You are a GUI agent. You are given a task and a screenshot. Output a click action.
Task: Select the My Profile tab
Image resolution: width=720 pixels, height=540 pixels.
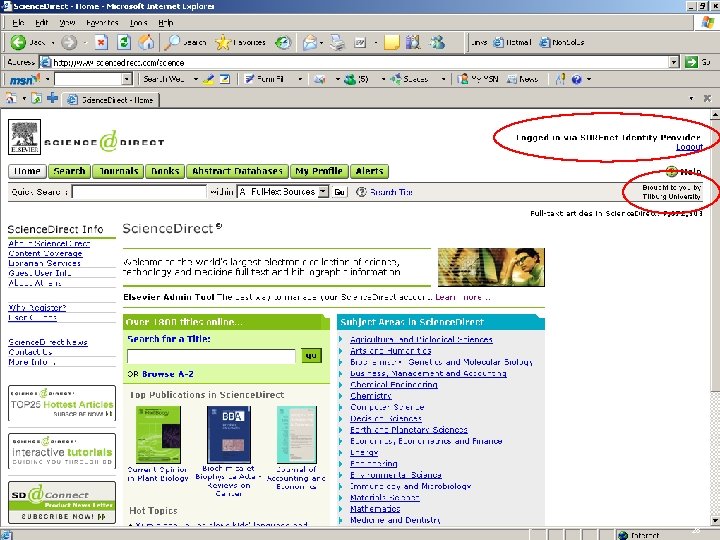[319, 171]
